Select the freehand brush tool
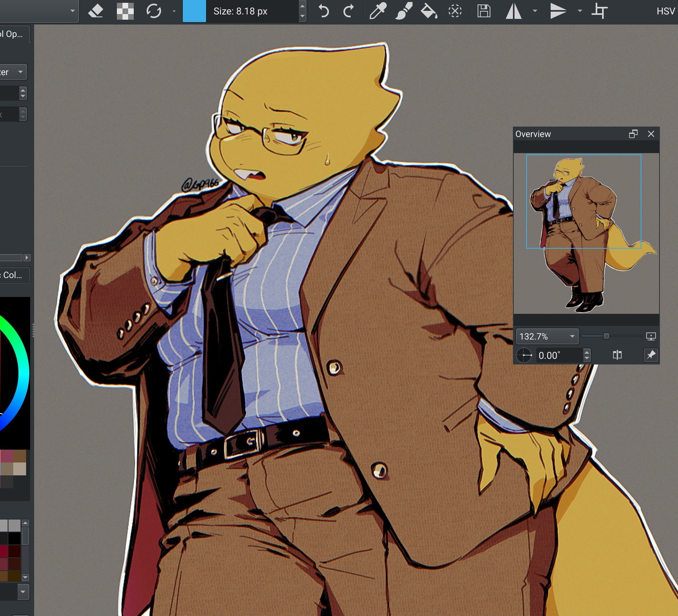678x616 pixels. [x=404, y=11]
